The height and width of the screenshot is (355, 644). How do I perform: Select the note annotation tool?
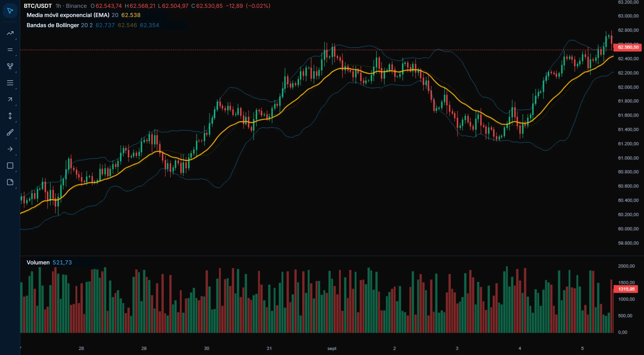(10, 182)
